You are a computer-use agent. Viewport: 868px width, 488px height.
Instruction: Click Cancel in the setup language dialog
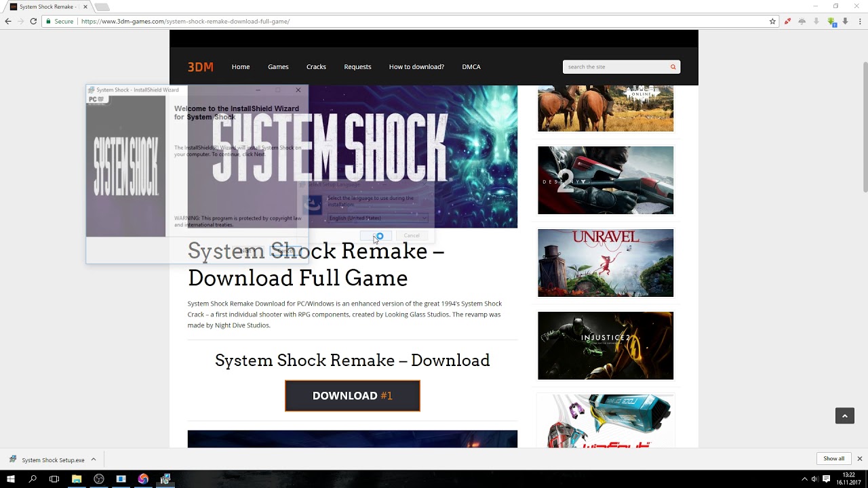[412, 235]
